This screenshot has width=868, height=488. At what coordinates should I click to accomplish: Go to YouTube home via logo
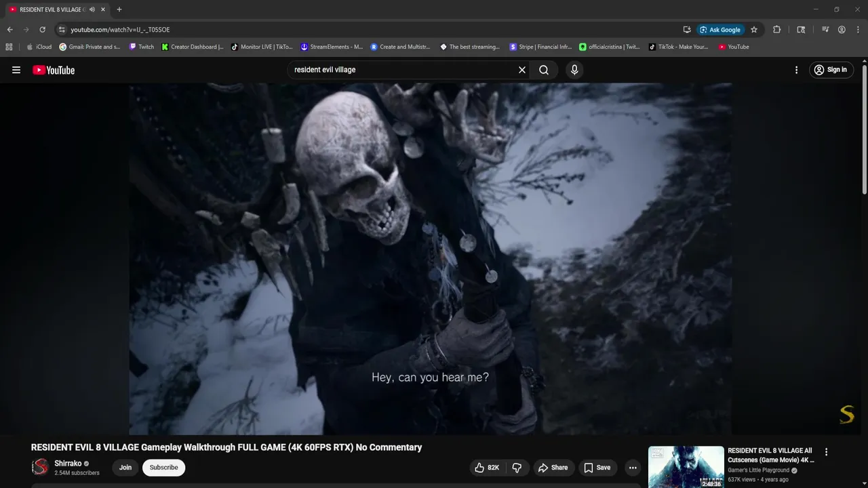[54, 70]
